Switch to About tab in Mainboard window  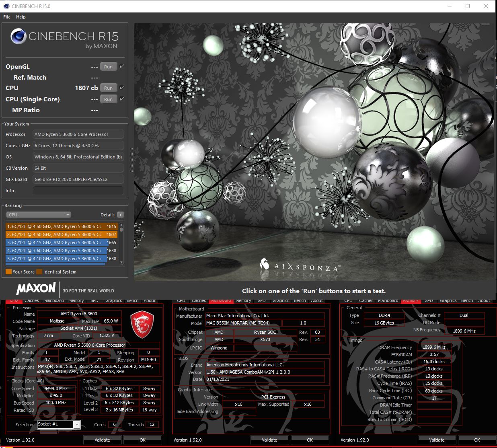pyautogui.click(x=317, y=301)
